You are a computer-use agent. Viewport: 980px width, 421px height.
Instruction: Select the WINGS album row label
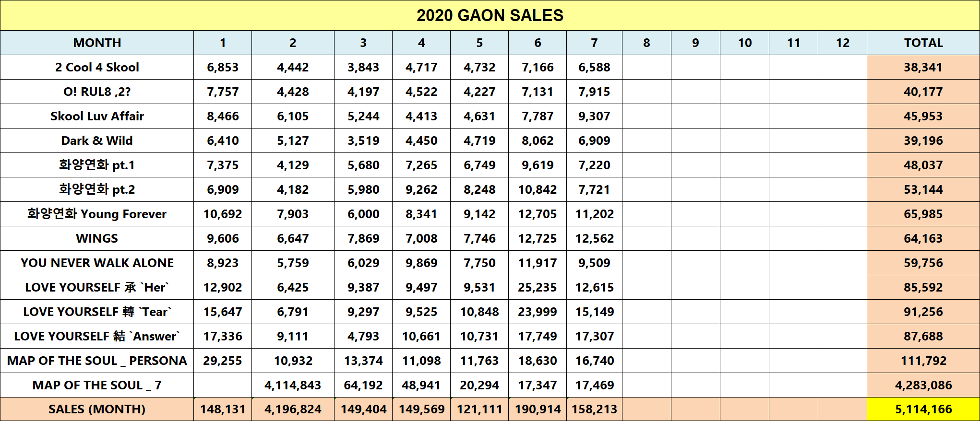pyautogui.click(x=97, y=238)
